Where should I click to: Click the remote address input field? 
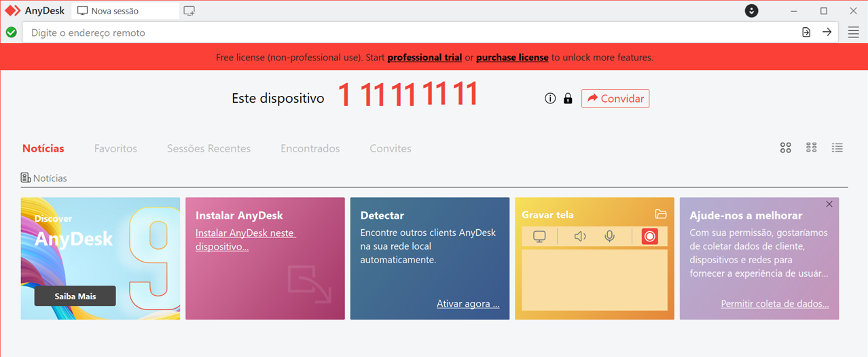coord(408,33)
